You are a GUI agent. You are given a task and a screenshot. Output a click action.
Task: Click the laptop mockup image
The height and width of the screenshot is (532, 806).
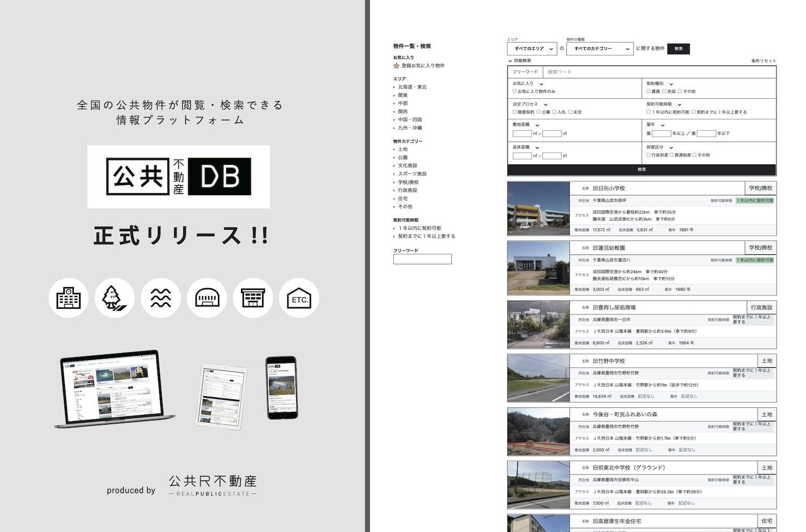click(114, 389)
